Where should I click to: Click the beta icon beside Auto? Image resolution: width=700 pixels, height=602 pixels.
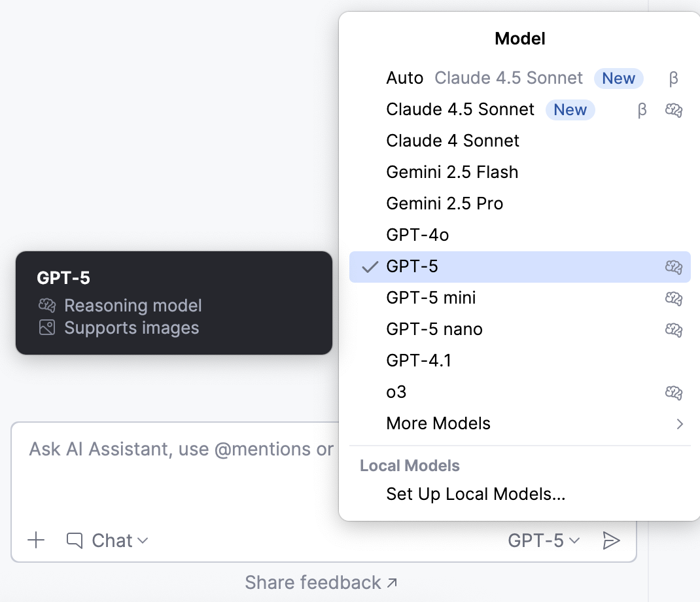click(673, 79)
